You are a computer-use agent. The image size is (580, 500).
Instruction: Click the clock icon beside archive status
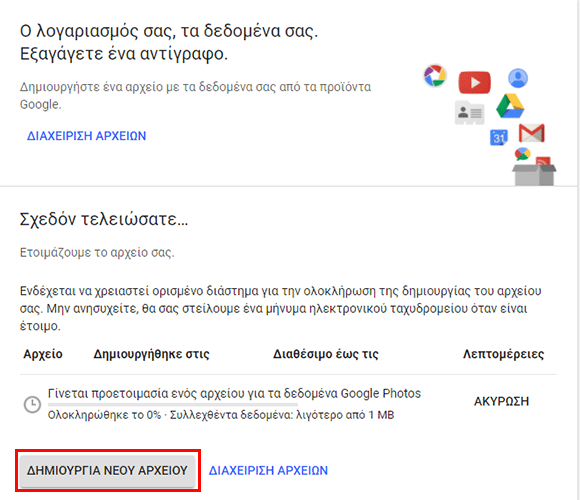click(33, 404)
